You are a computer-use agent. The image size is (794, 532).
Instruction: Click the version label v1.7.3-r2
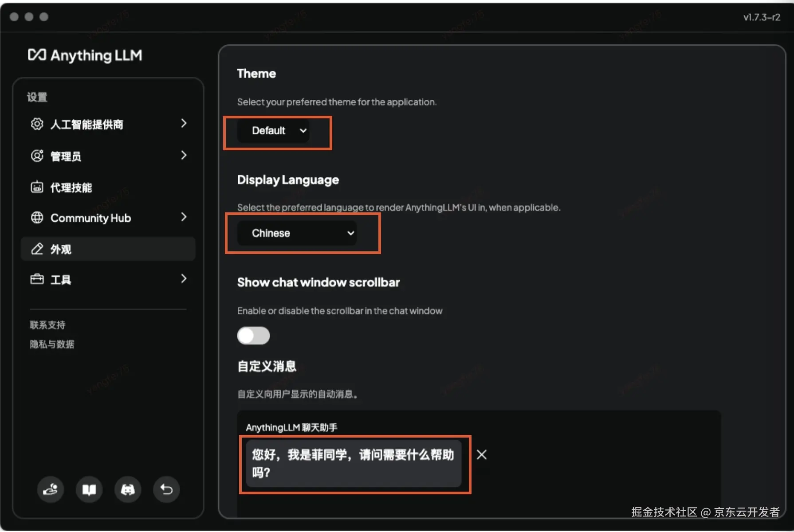point(762,17)
